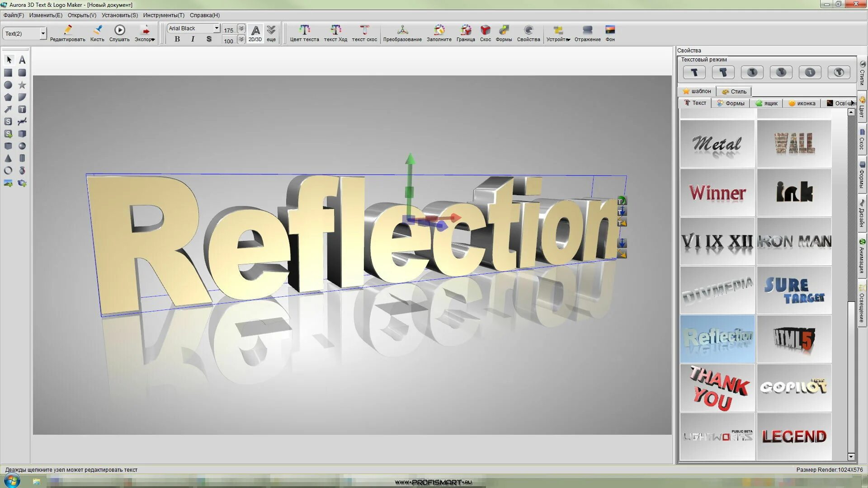This screenshot has width=868, height=488.
Task: Select the star shape tool
Action: pyautogui.click(x=22, y=85)
